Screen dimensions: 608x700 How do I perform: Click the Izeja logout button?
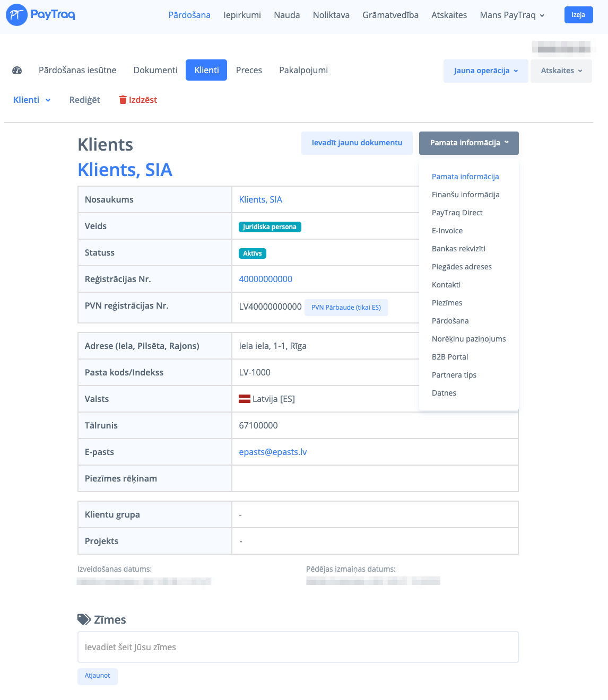tap(578, 15)
